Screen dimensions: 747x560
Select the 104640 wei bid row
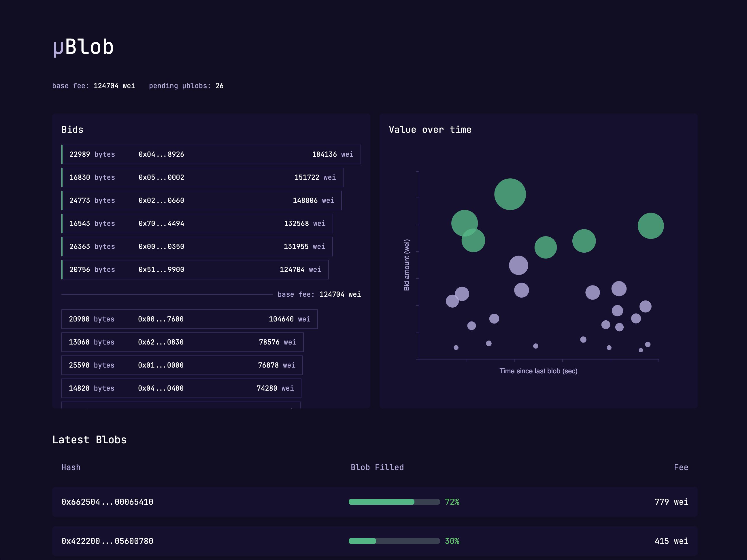pos(189,319)
